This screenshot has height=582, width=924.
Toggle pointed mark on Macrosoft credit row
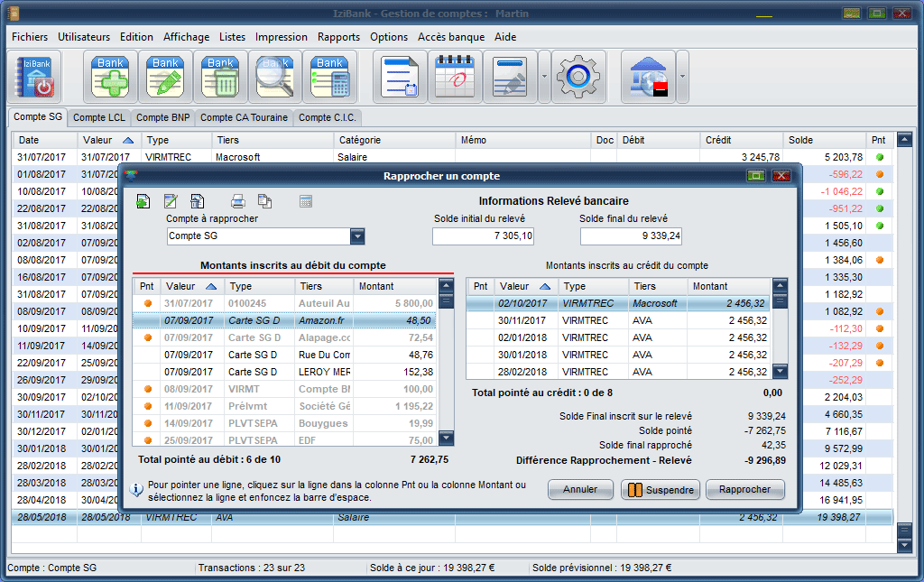(480, 303)
